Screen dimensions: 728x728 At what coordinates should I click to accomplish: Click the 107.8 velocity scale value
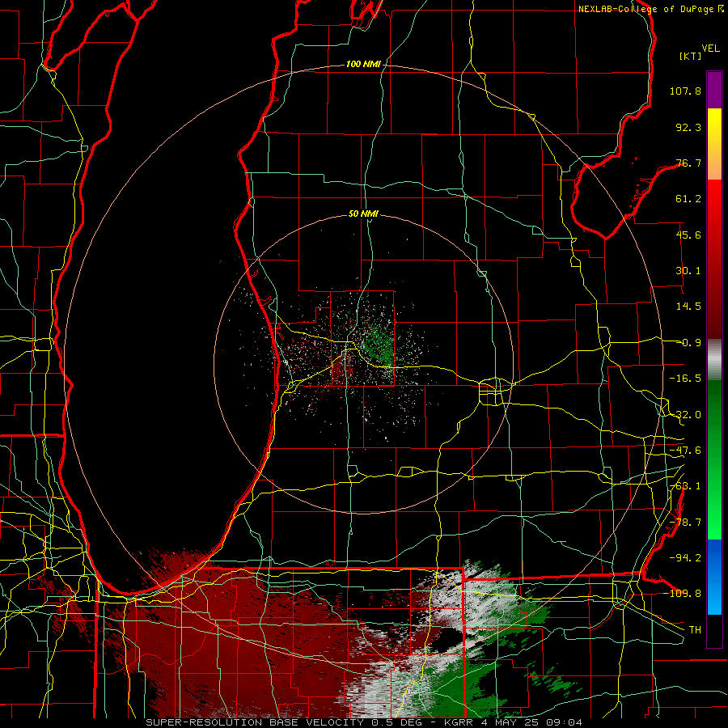pos(685,91)
